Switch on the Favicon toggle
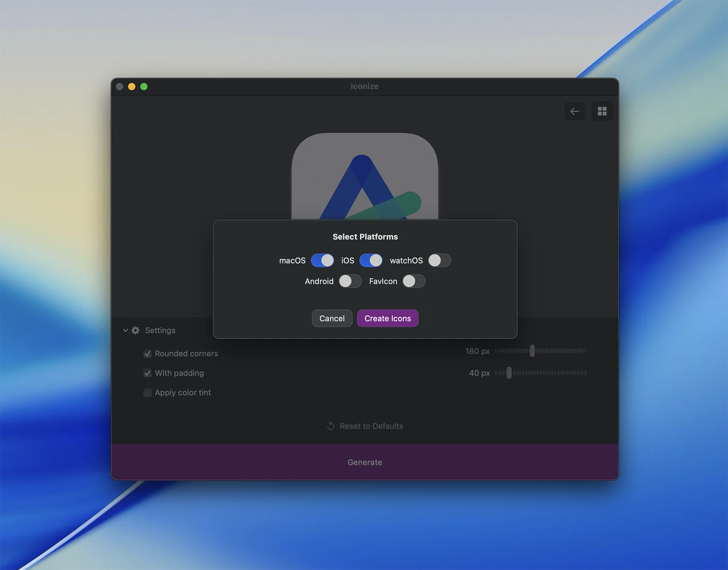The image size is (728, 570). tap(414, 281)
